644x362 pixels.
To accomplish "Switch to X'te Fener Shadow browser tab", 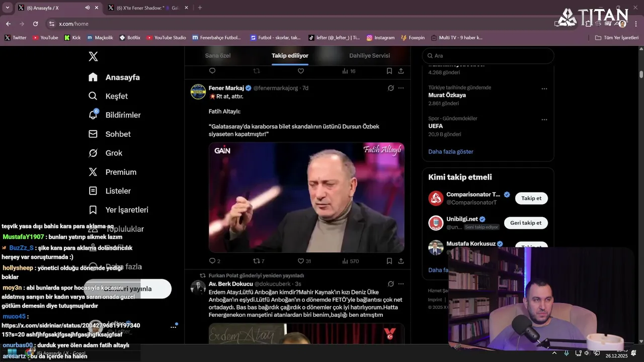I will [147, 8].
